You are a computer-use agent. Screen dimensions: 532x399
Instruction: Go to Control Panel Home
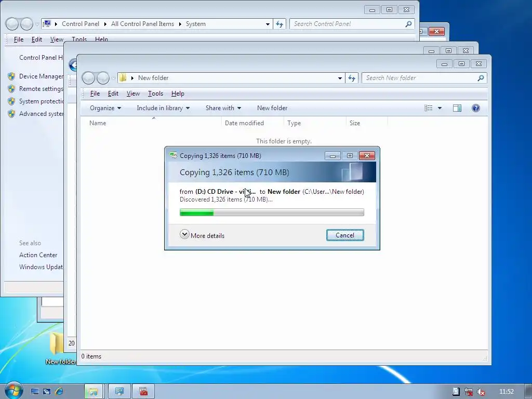(x=41, y=57)
